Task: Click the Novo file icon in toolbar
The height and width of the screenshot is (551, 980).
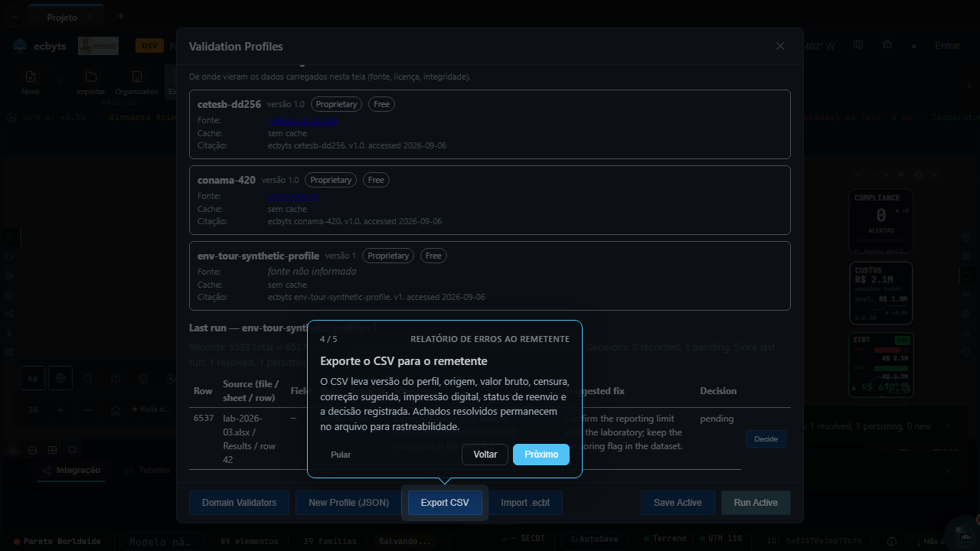Action: 31,77
